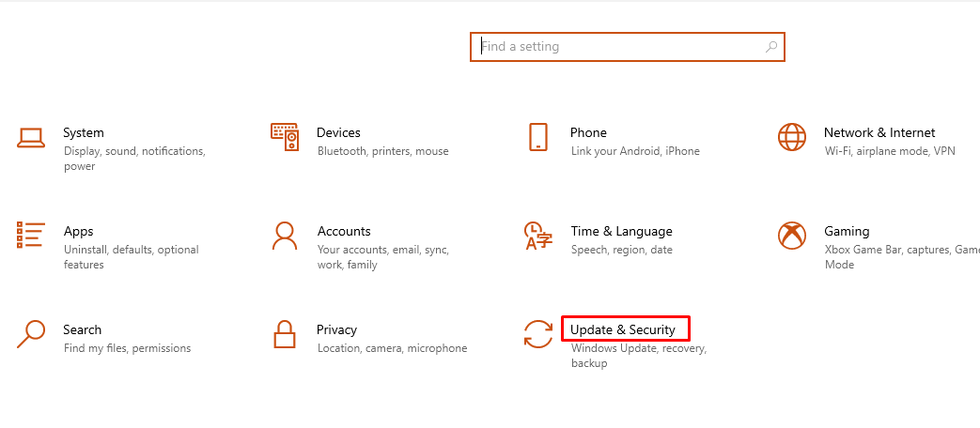Click the Time & Language icon
The image size is (980, 428).
coord(538,236)
